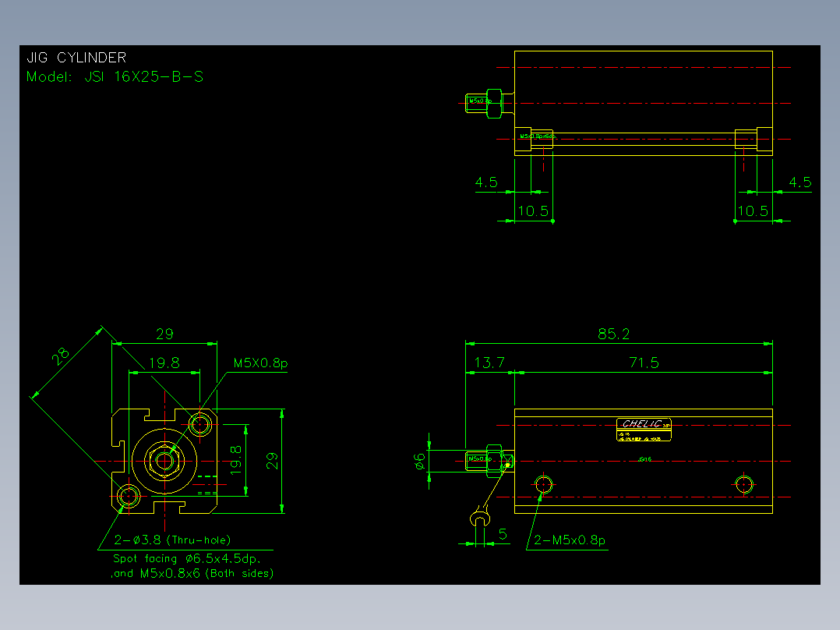This screenshot has height=630, width=840.
Task: Click the "71.5" body length dimension
Action: click(x=644, y=363)
